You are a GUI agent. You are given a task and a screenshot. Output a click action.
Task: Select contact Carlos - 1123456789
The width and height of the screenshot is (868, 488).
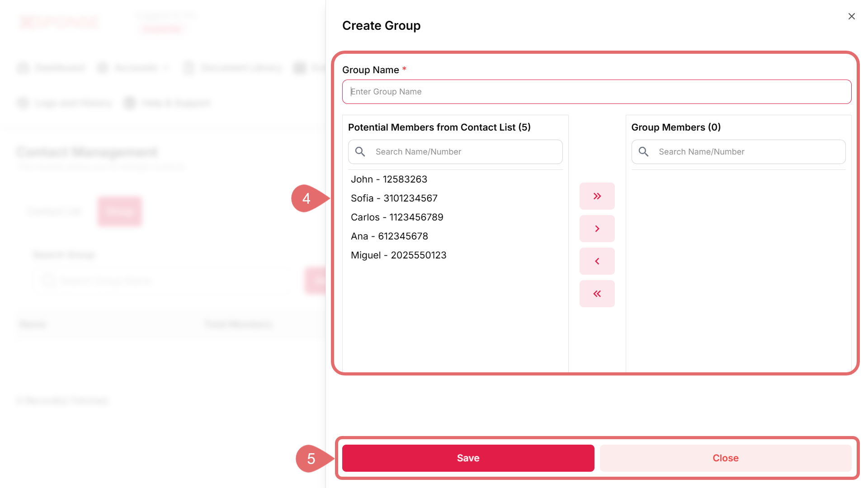pyautogui.click(x=397, y=217)
